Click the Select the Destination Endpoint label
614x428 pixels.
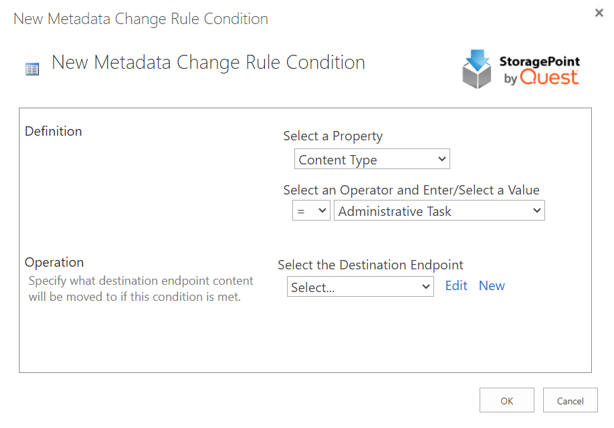[370, 265]
